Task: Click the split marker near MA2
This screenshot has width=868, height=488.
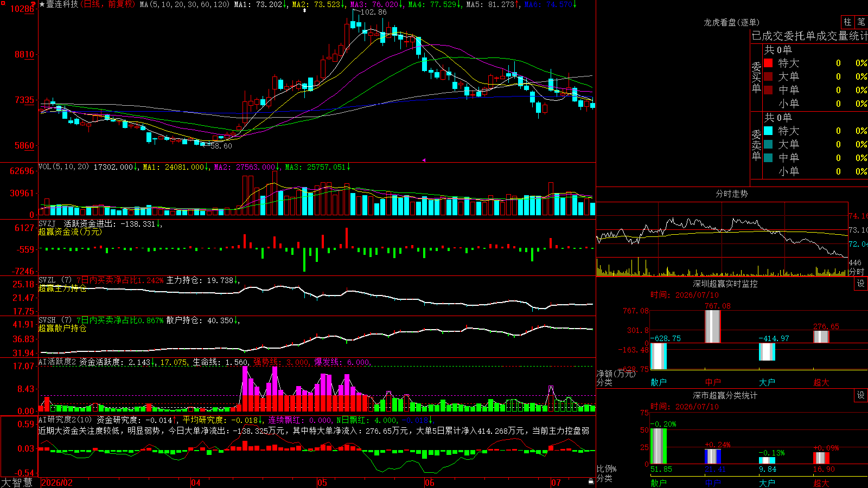Action: point(304,10)
